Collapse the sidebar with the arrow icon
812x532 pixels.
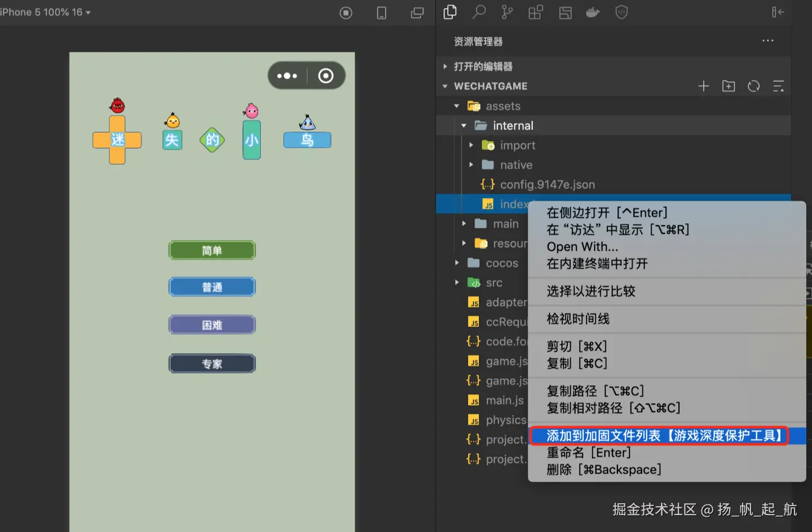(778, 12)
